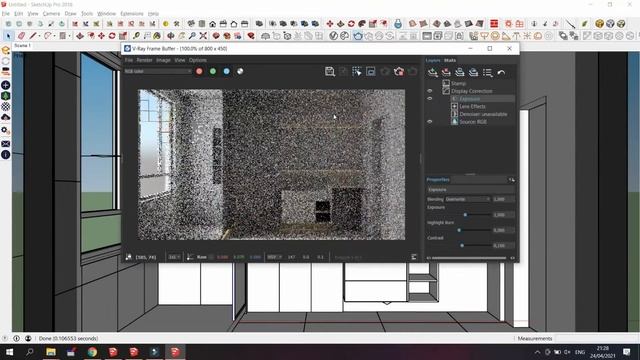Open the pixel size dropdown in the Frame Buffer status bar
The width and height of the screenshot is (640, 360).
pos(174,257)
